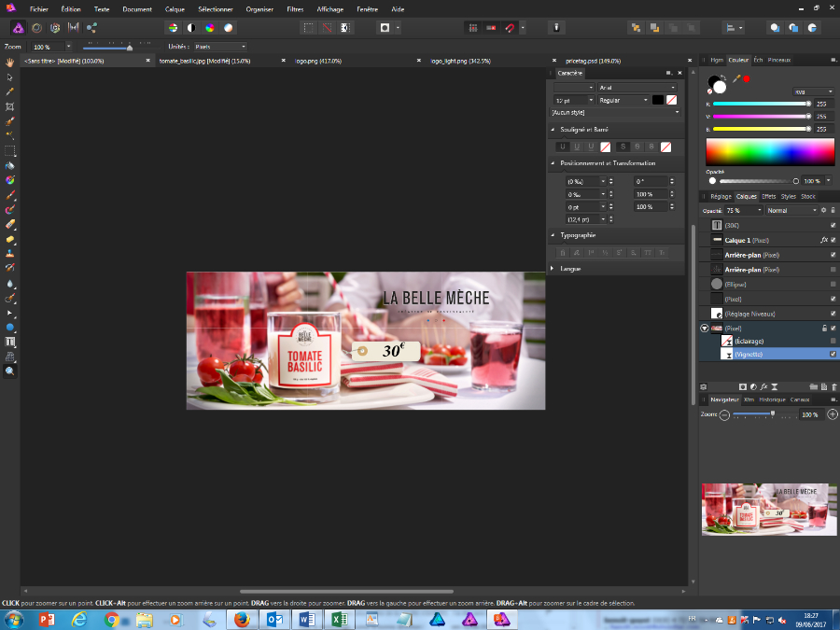Viewport: 840px width, 630px height.
Task: Toggle visibility of (Réglage Niveaux) layer
Action: (833, 314)
